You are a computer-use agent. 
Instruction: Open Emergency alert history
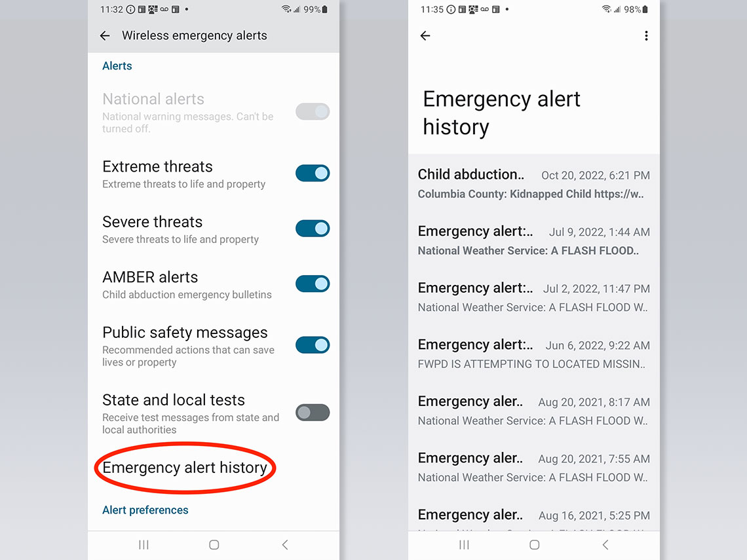[x=185, y=468]
